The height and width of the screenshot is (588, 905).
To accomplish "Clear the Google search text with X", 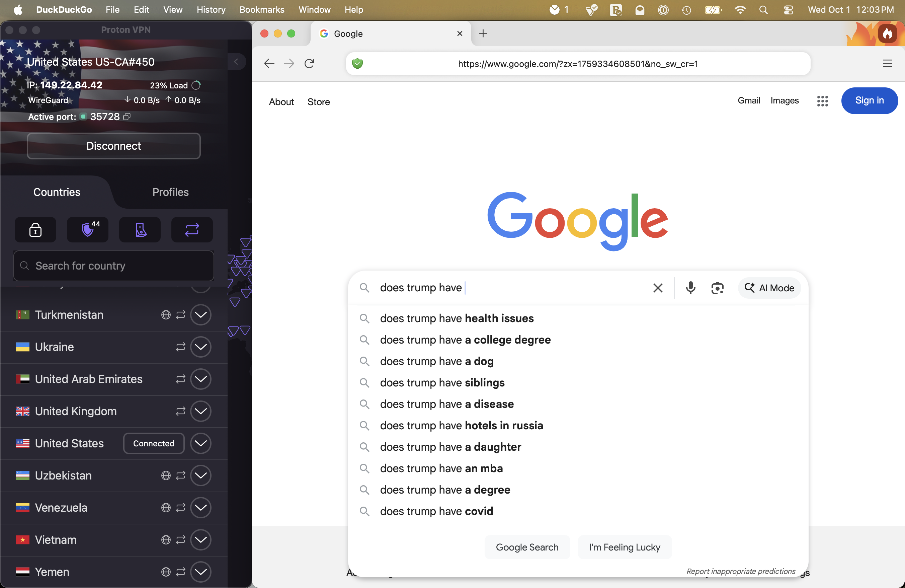I will pyautogui.click(x=658, y=288).
